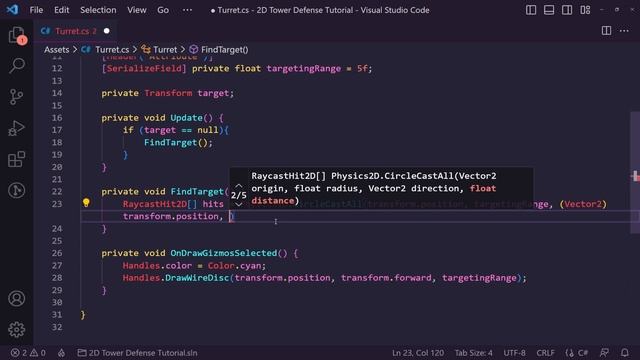640x360 pixels.
Task: Open the Edit menu
Action: (62, 10)
